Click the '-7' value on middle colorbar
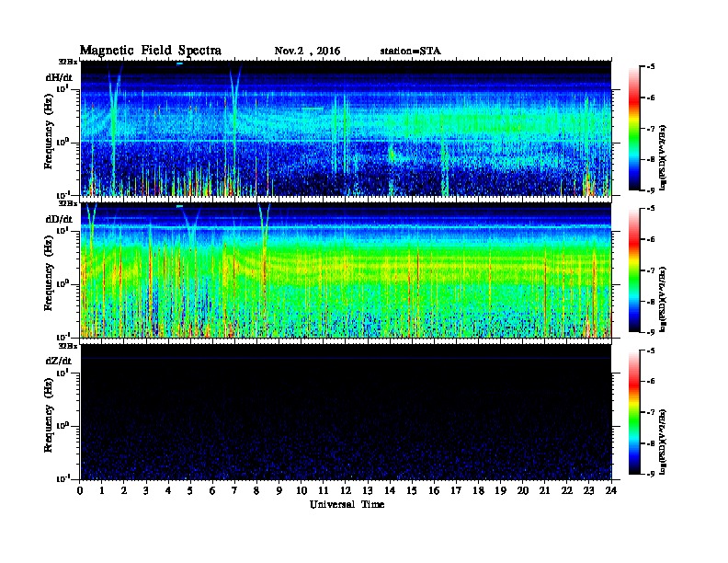This screenshot has width=728, height=563. [651, 270]
